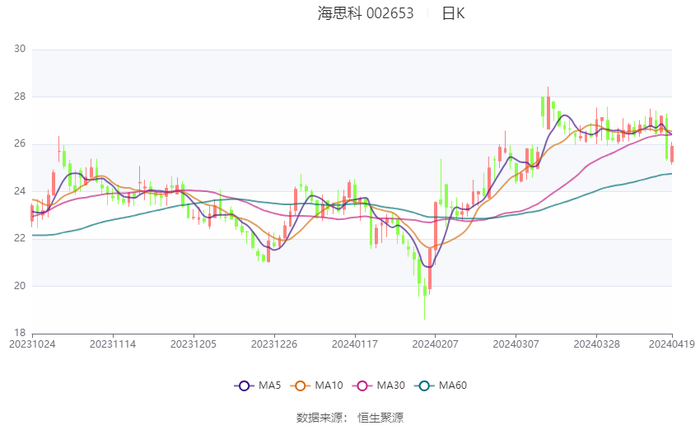Click the 24 price label on y-axis
The image size is (700, 426).
click(19, 191)
